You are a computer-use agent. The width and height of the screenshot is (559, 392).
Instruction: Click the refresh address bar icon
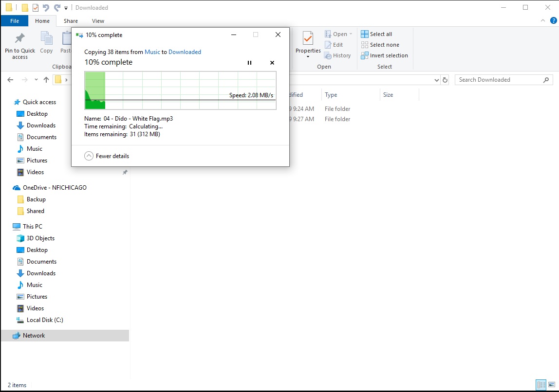(445, 80)
